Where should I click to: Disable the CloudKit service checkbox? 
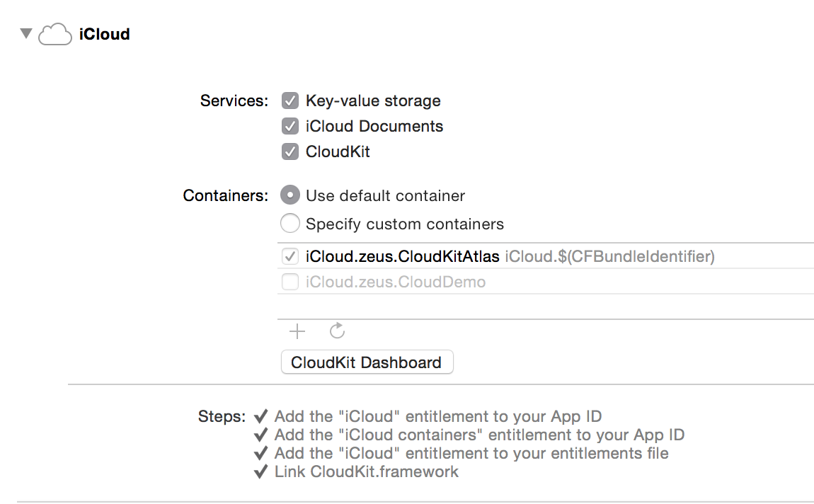[290, 151]
